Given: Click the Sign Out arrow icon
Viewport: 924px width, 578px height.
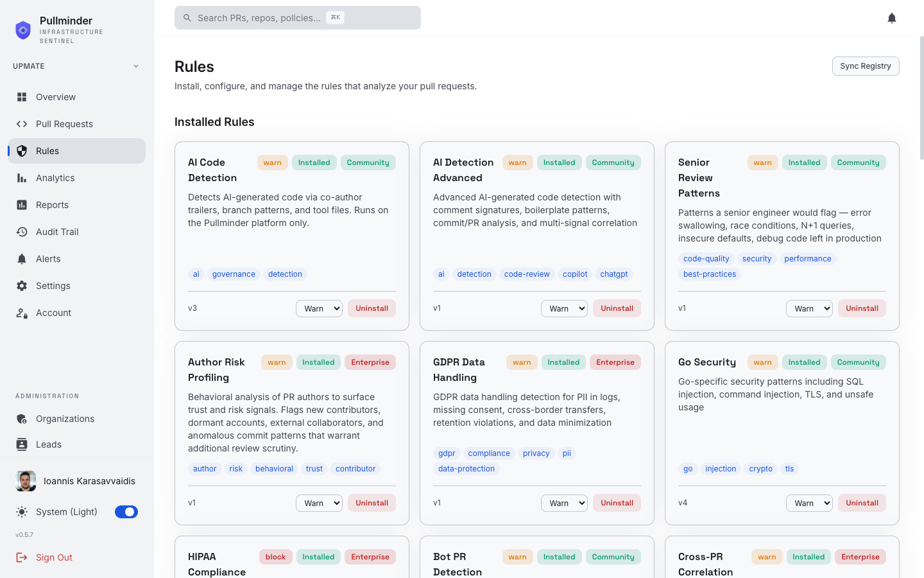Looking at the screenshot, I should tap(22, 557).
